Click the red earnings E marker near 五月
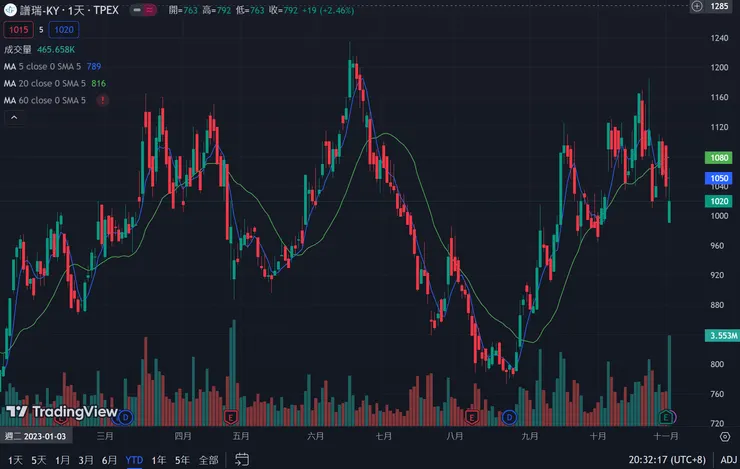Viewport: 740px width, 469px height. (x=230, y=417)
